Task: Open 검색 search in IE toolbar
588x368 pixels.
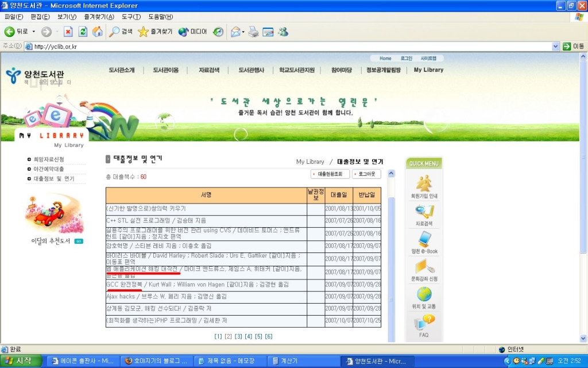Action: tap(121, 32)
